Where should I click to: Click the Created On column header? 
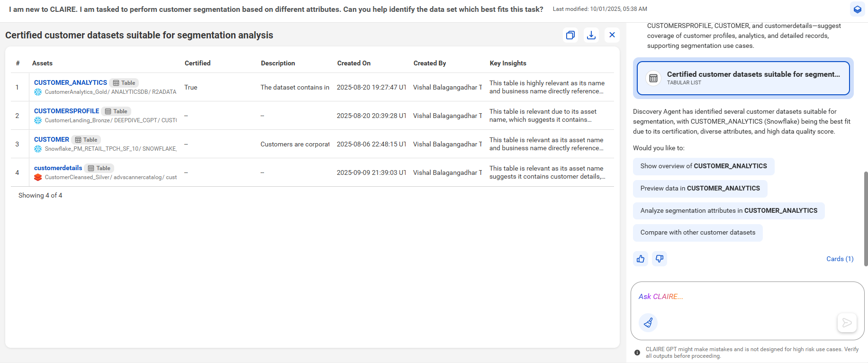point(354,63)
